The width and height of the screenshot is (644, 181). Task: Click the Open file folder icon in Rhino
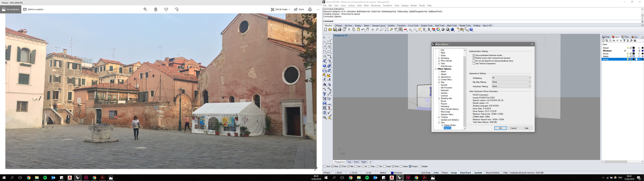click(330, 30)
